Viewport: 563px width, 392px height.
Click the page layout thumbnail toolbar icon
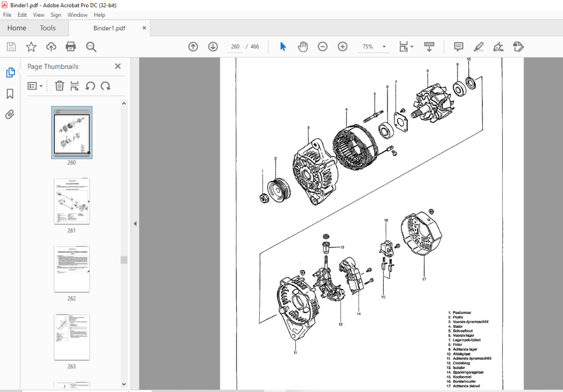(x=74, y=86)
